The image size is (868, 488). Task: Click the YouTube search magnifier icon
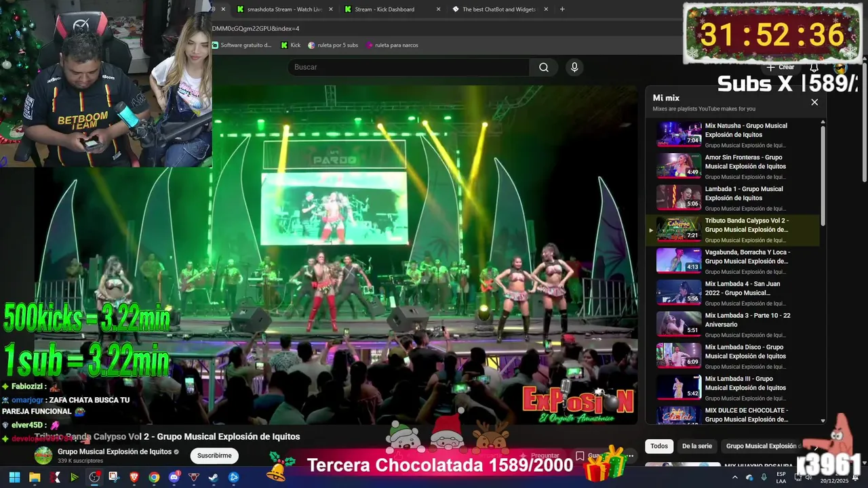point(544,67)
